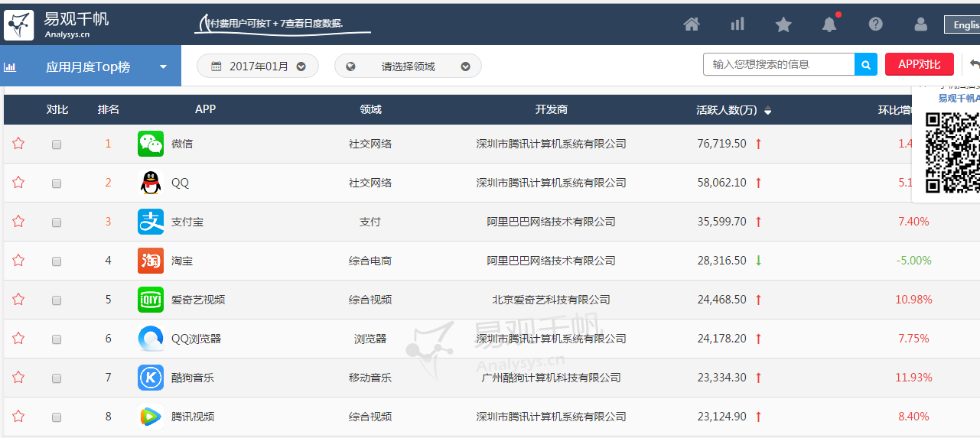Open favorites star in top bar
The image size is (980, 438).
[x=783, y=24]
